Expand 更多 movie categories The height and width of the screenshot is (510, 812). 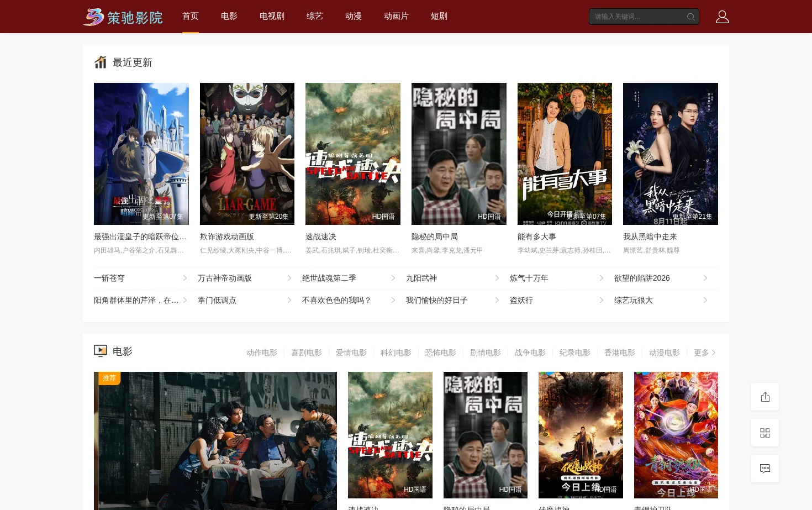click(705, 353)
